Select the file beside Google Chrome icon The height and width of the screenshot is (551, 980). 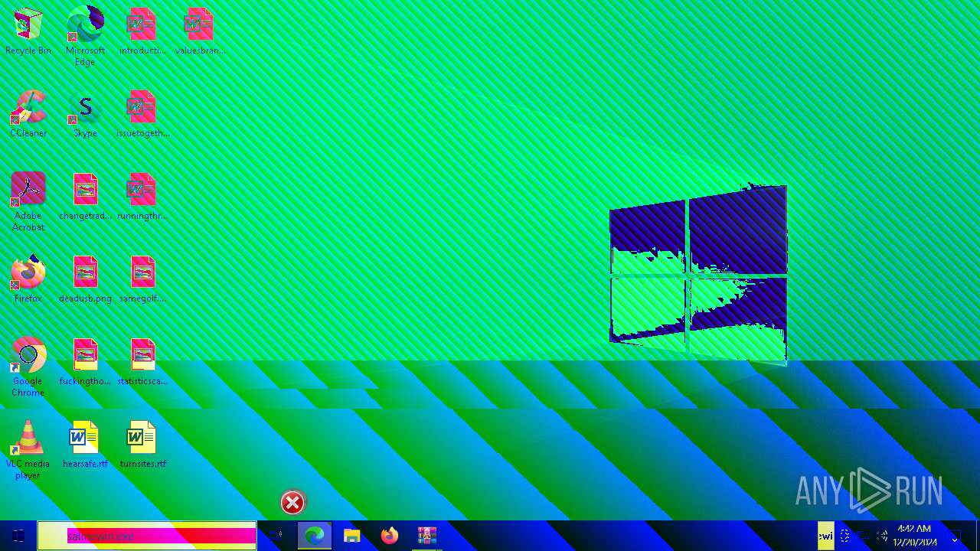(x=85, y=362)
